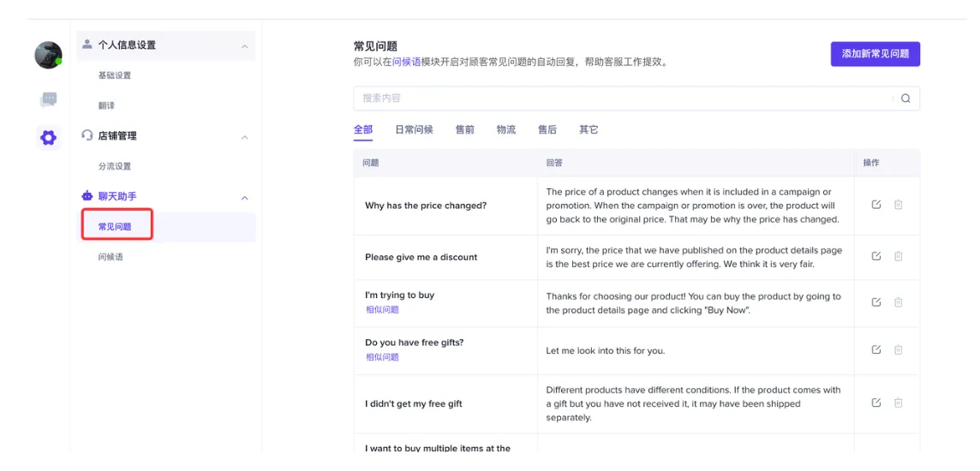Open 相似问题 under 'I'm trying to buy'

point(382,309)
